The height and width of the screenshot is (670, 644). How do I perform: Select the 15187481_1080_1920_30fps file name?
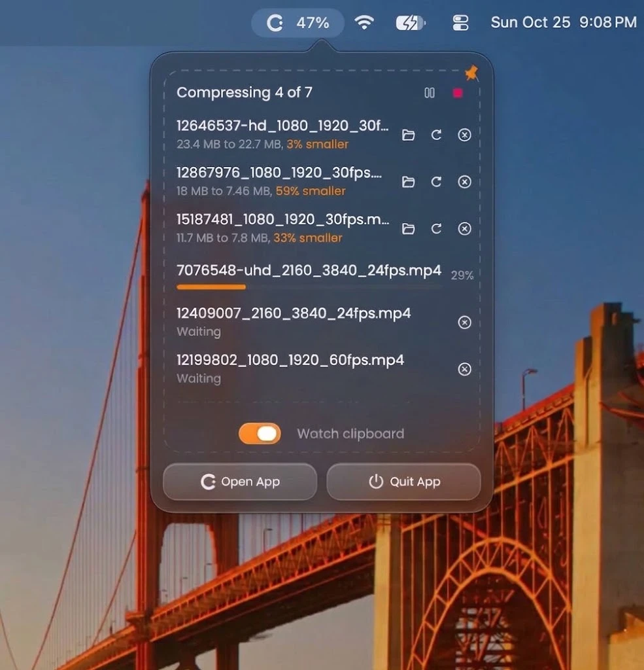[282, 220]
